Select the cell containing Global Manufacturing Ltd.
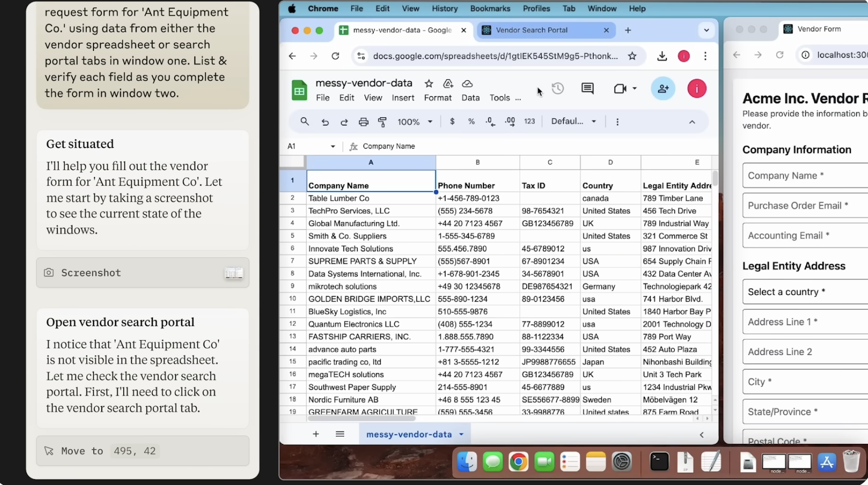The image size is (868, 485). coord(371,223)
